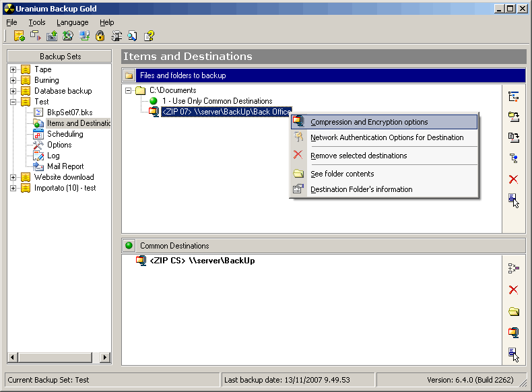Select the Tape backup set label
Viewport: 532px width, 392px height.
point(42,69)
